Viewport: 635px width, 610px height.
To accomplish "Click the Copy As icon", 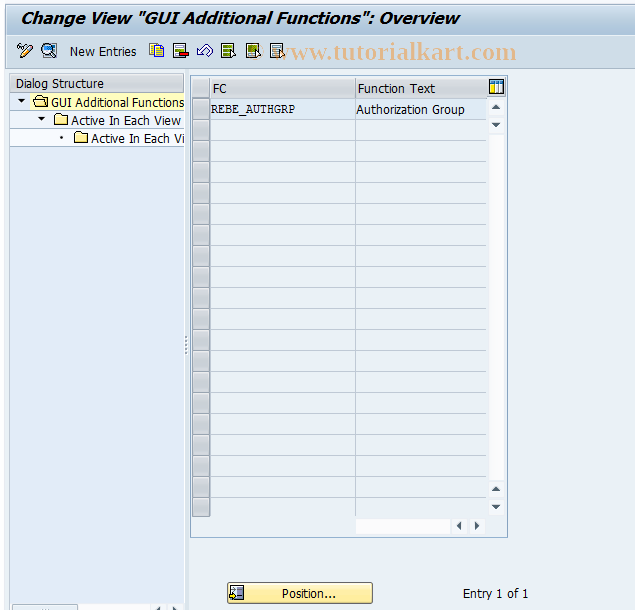I will tap(156, 51).
